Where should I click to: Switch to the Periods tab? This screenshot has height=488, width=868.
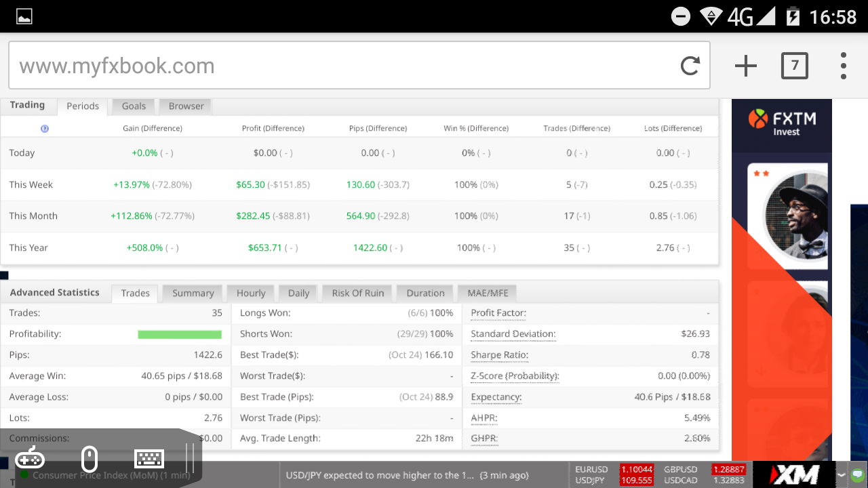83,106
